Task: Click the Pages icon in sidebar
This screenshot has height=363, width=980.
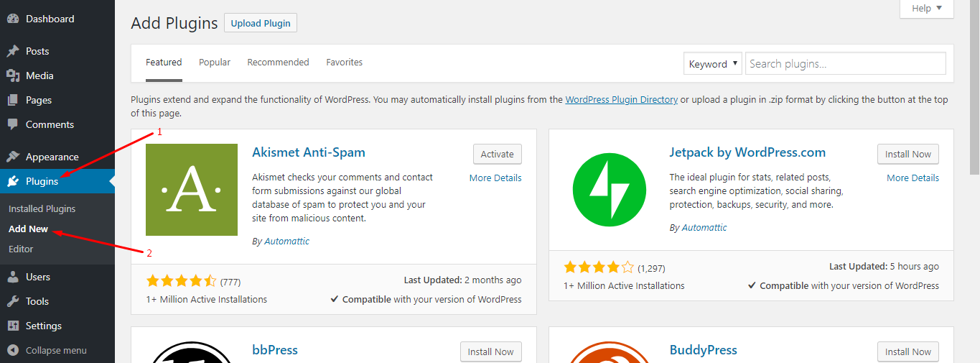Action: [x=13, y=100]
